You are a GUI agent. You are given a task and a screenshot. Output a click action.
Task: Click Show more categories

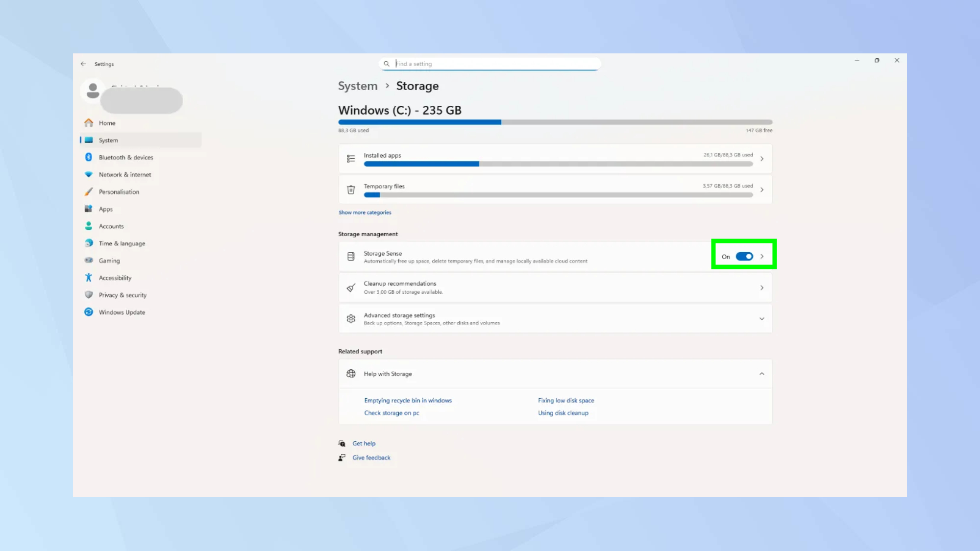(365, 212)
